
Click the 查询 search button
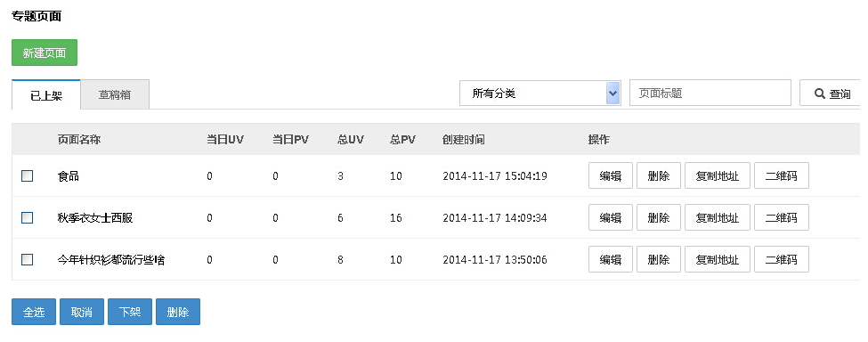click(830, 93)
